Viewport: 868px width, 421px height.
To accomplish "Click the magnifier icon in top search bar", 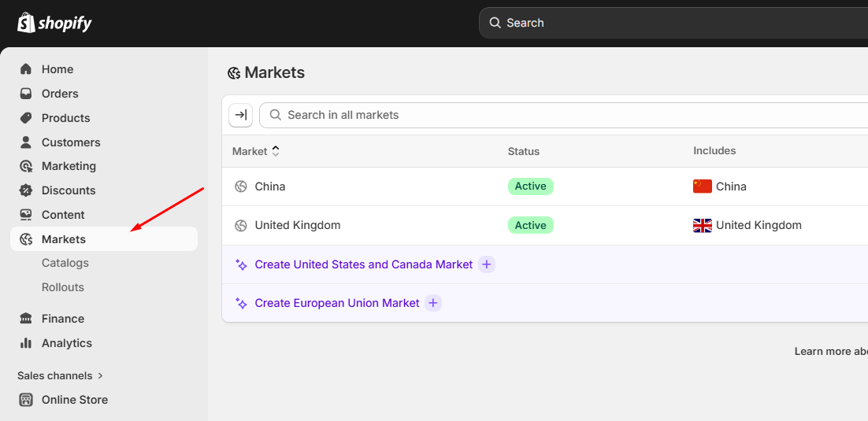I will (x=495, y=23).
